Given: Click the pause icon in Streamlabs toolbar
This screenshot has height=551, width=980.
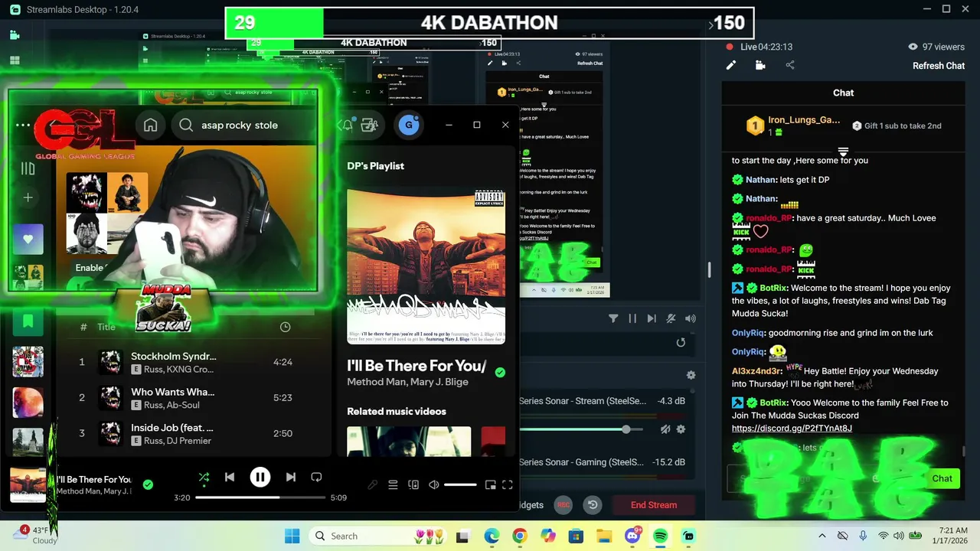Looking at the screenshot, I should (632, 318).
